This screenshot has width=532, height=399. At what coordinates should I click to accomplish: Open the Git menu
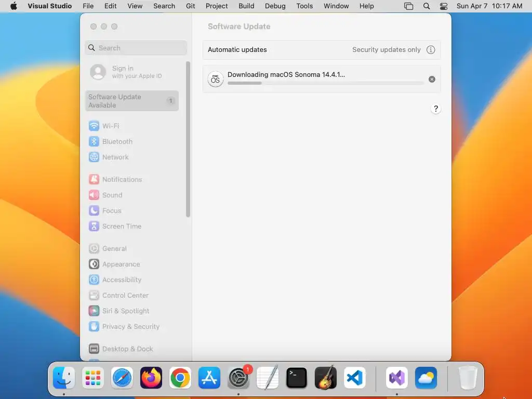190,6
